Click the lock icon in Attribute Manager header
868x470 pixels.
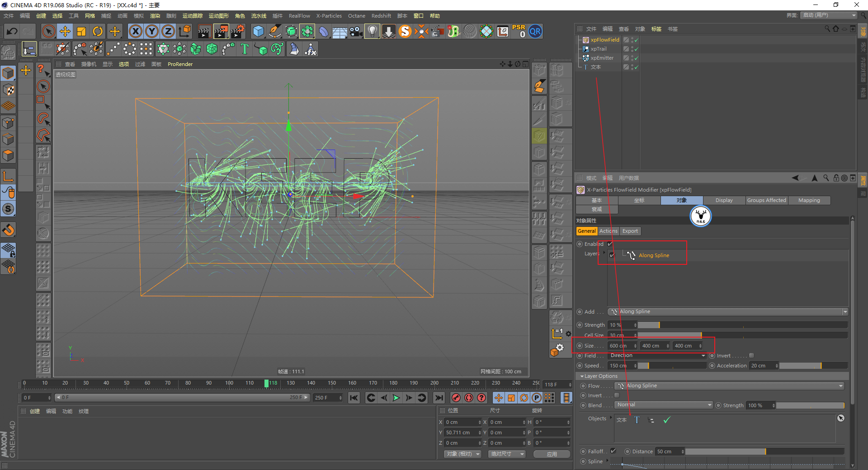click(836, 178)
